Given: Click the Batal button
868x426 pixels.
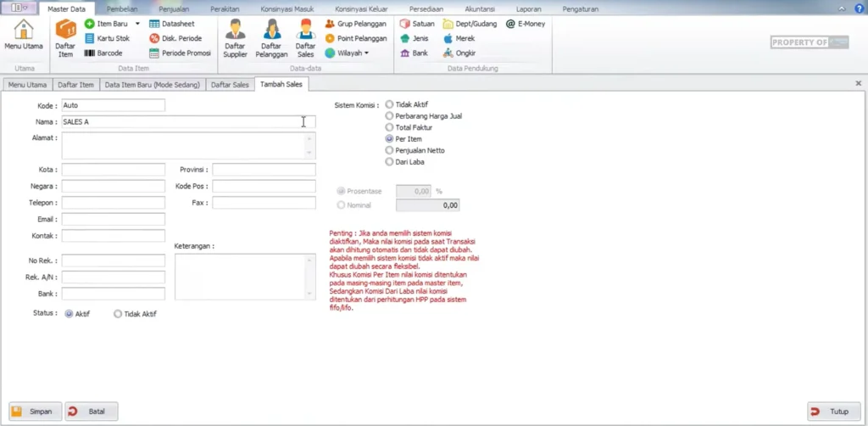Looking at the screenshot, I should tap(91, 412).
